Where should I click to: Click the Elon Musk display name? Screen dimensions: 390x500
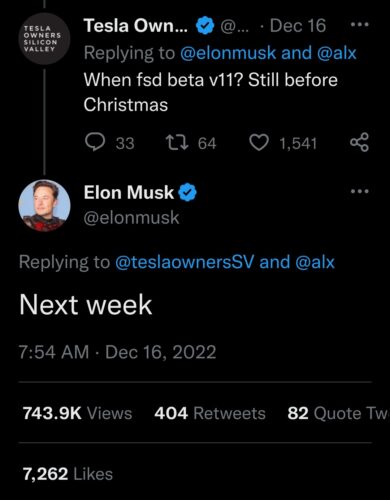129,192
